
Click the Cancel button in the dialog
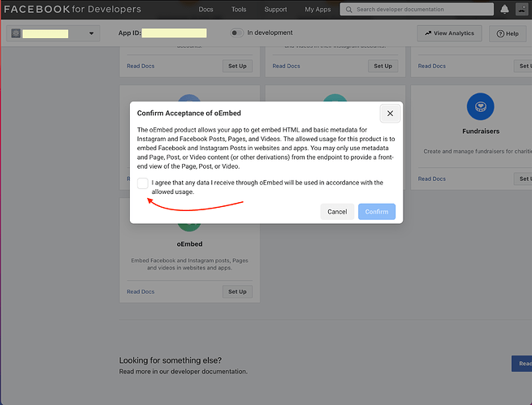pyautogui.click(x=337, y=212)
